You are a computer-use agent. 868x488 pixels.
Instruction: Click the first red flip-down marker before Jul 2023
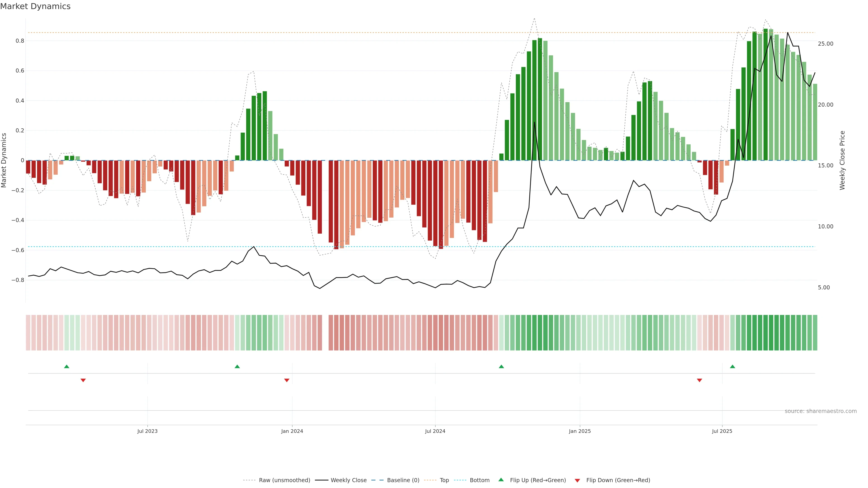[83, 380]
